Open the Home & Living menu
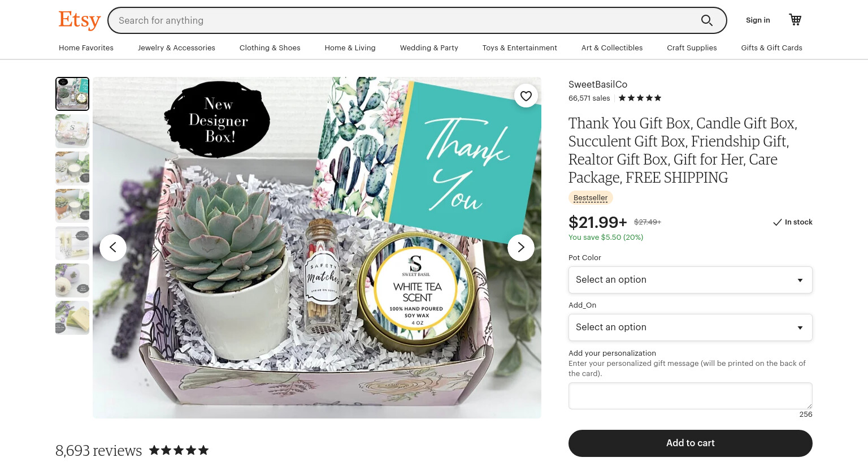Viewport: 868px width, 466px height. point(350,48)
